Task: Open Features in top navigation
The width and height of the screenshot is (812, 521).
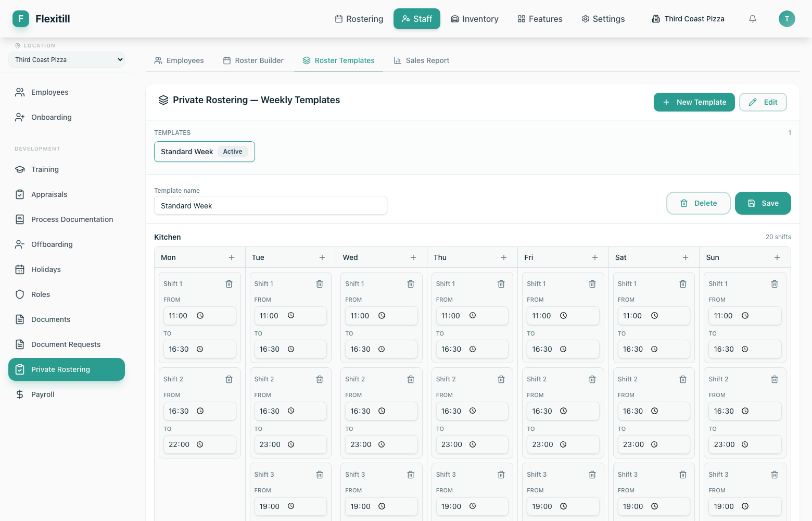Action: coord(540,19)
